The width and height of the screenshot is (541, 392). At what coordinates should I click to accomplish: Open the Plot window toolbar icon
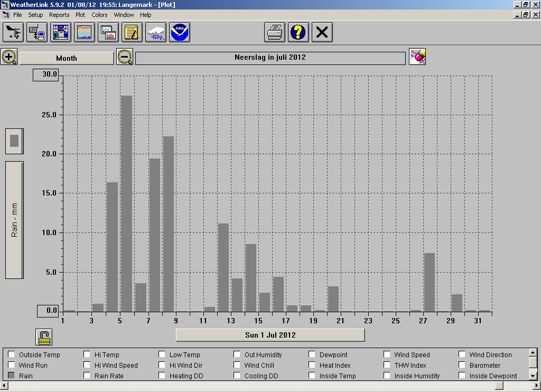108,32
